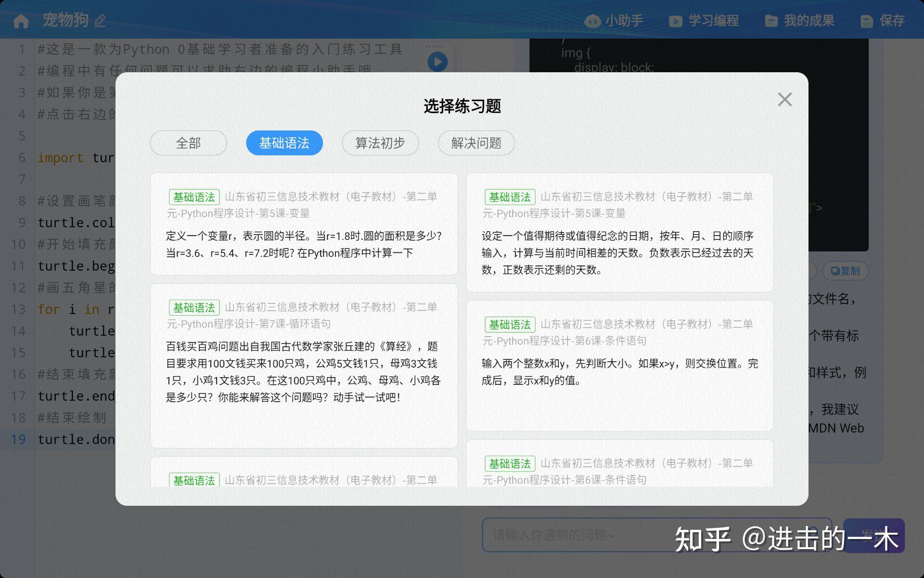Image resolution: width=924 pixels, height=578 pixels.
Task: Click line 13 for loop in editor
Action: [x=76, y=309]
